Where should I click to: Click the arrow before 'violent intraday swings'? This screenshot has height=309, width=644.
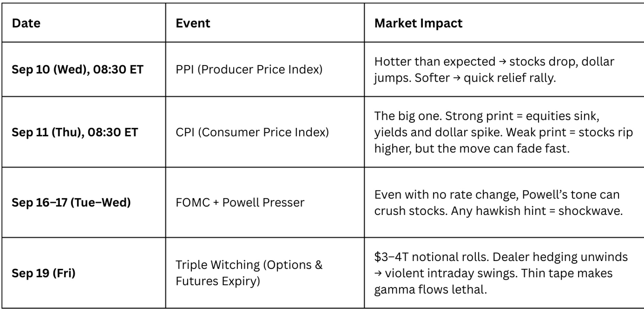click(x=378, y=274)
